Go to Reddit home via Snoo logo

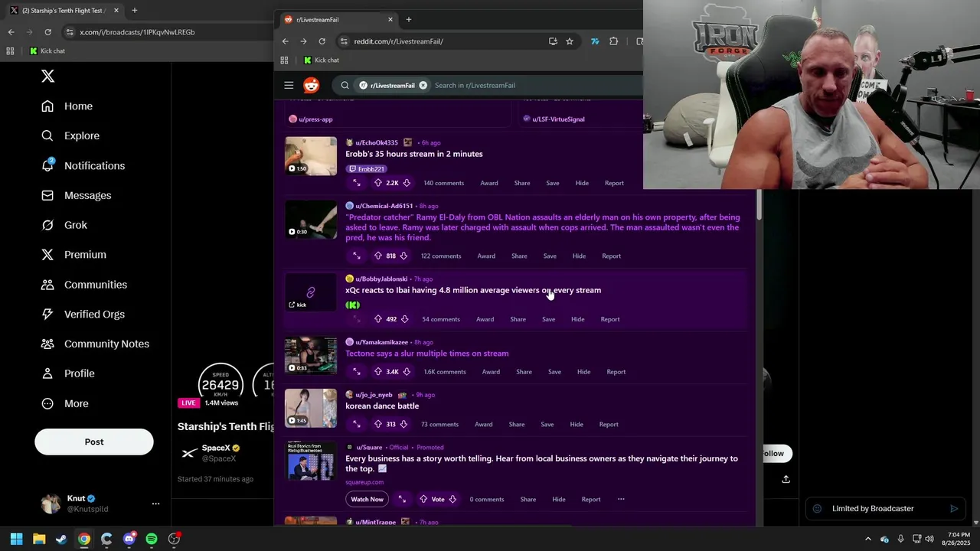click(x=312, y=85)
